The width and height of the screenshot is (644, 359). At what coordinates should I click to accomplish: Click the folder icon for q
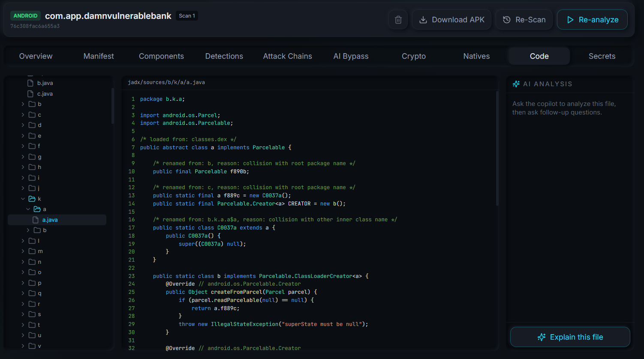[32, 293]
